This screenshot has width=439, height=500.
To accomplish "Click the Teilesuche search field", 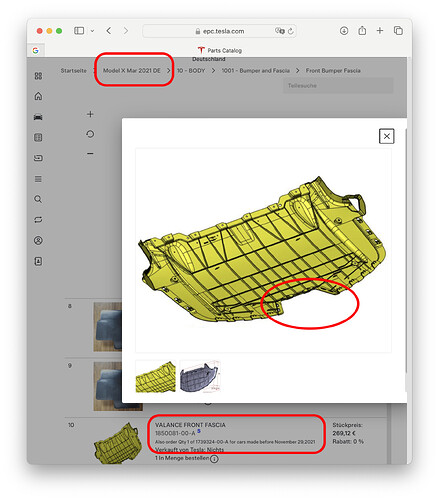I will click(x=338, y=86).
